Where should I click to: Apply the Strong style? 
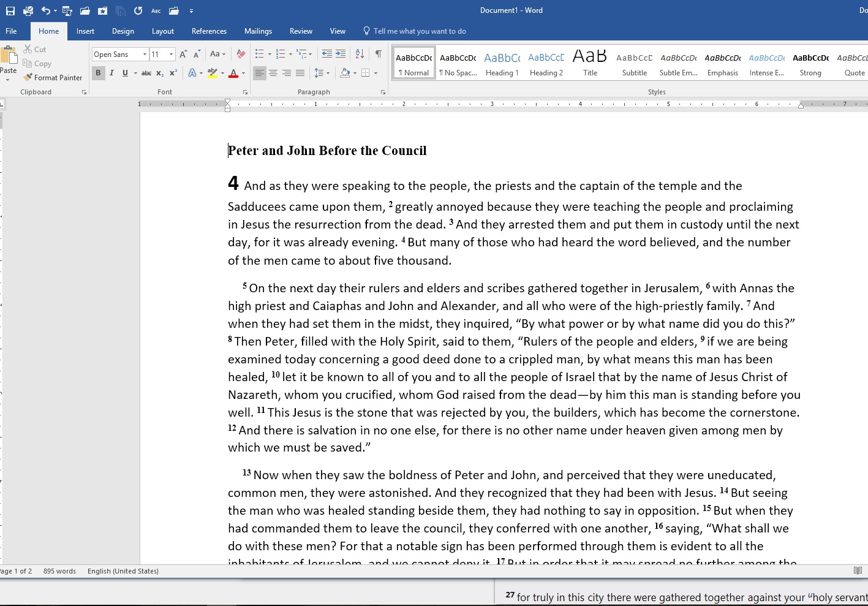click(810, 63)
